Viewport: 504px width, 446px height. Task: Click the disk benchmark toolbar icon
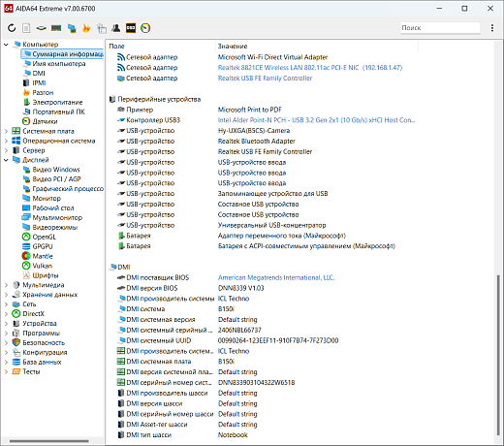pyautogui.click(x=41, y=28)
